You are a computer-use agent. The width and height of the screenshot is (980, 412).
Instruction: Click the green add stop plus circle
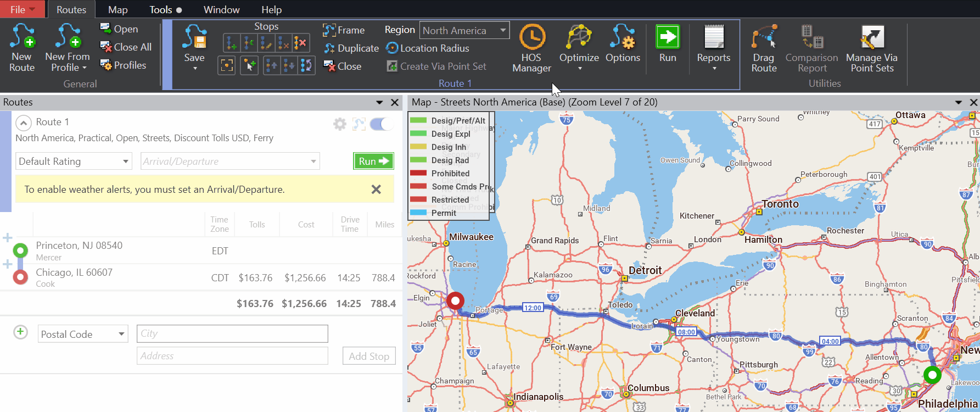(x=20, y=332)
